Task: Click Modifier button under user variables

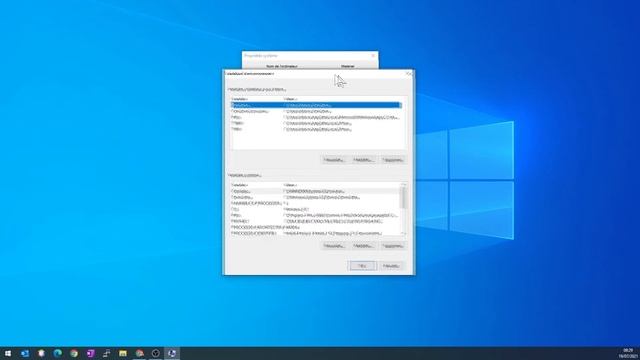Action: coord(363,160)
